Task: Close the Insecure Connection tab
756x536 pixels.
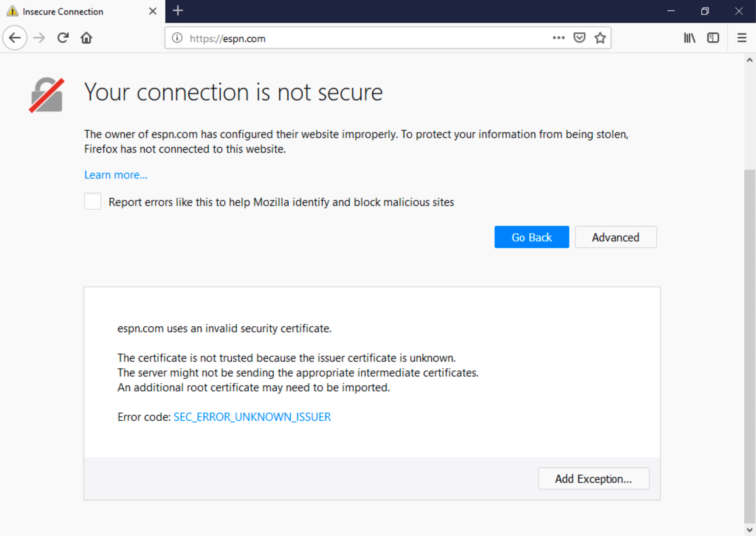Action: 152,11
